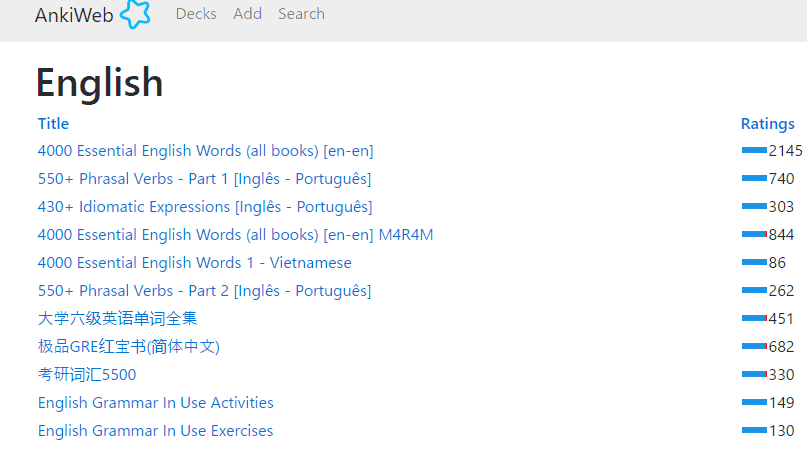Click the AnkiWeb brand text
This screenshot has width=807, height=451.
point(74,15)
